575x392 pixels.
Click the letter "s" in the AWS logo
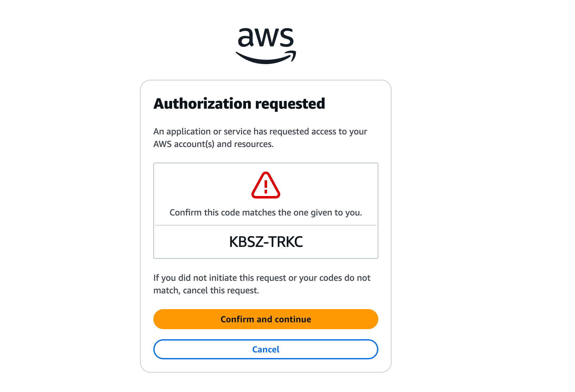(x=286, y=38)
